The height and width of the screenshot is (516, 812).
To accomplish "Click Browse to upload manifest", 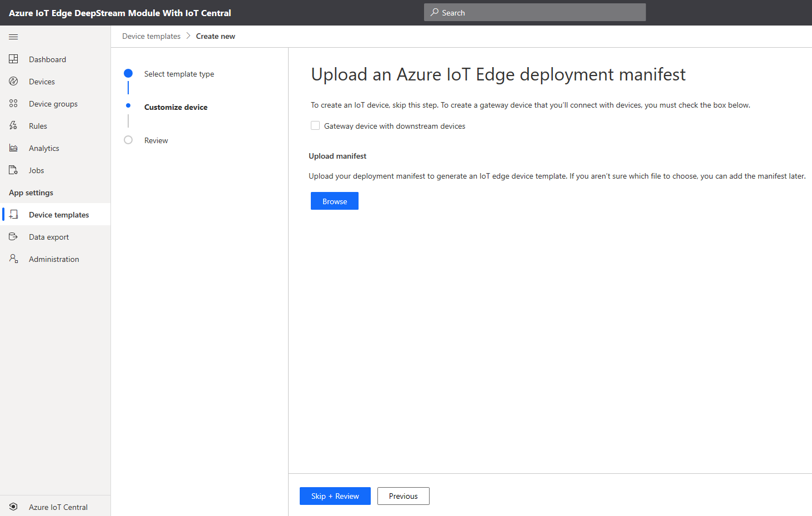I will [x=335, y=201].
